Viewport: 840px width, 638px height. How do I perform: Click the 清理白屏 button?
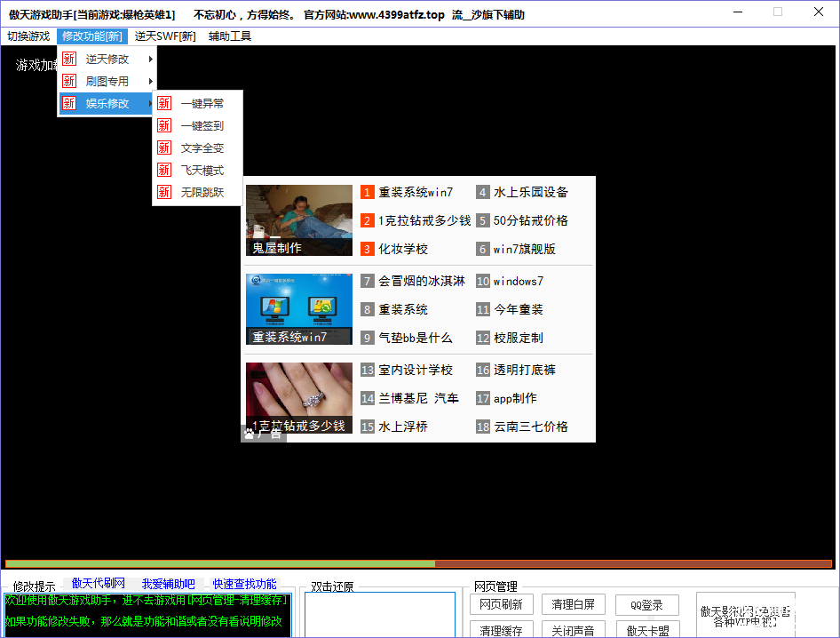[x=573, y=604]
